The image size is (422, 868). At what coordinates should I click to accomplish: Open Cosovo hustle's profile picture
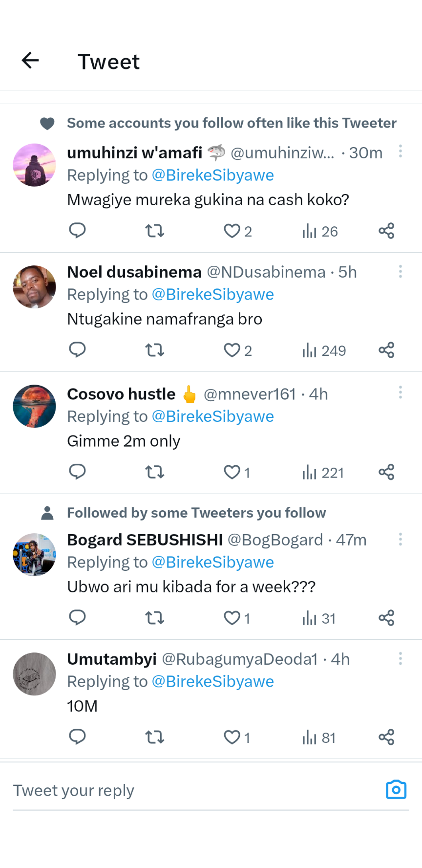34,407
